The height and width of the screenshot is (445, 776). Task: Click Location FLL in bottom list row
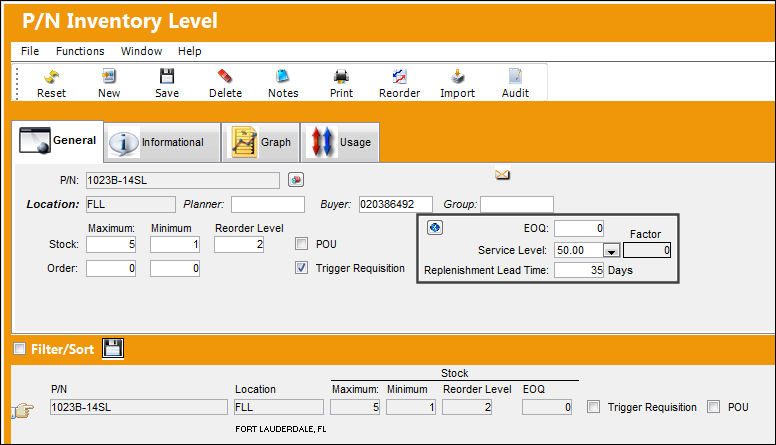pyautogui.click(x=279, y=407)
